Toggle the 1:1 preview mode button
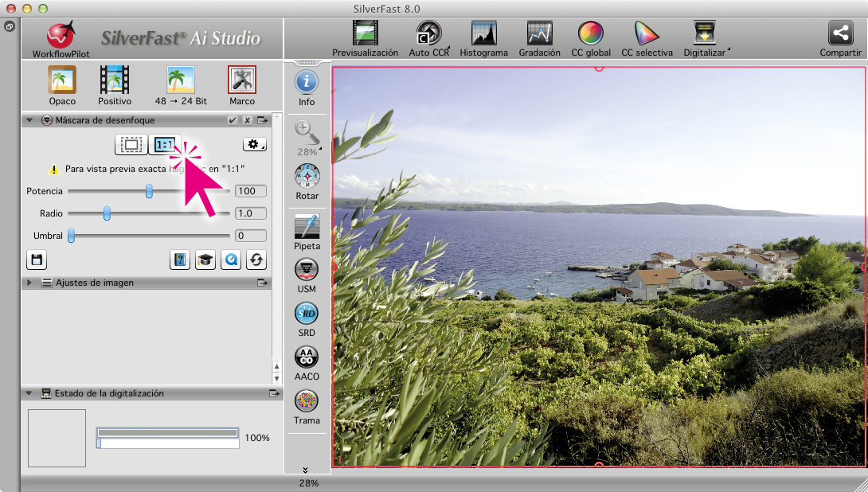868x492 pixels. (165, 144)
